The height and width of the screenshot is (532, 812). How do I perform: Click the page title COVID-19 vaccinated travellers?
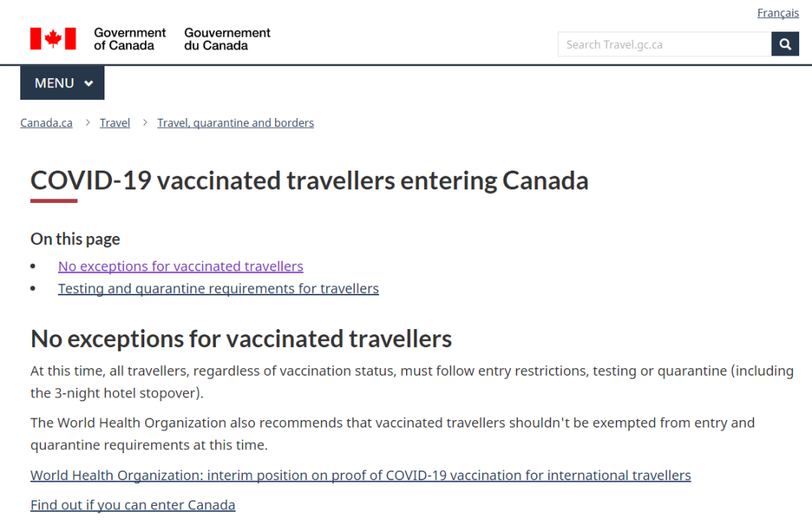(309, 180)
